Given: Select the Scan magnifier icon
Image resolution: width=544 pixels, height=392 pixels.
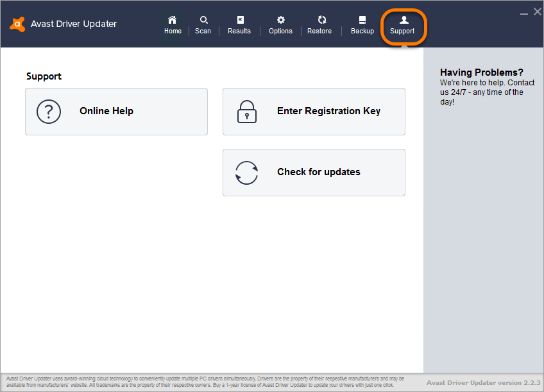Looking at the screenshot, I should click(203, 20).
